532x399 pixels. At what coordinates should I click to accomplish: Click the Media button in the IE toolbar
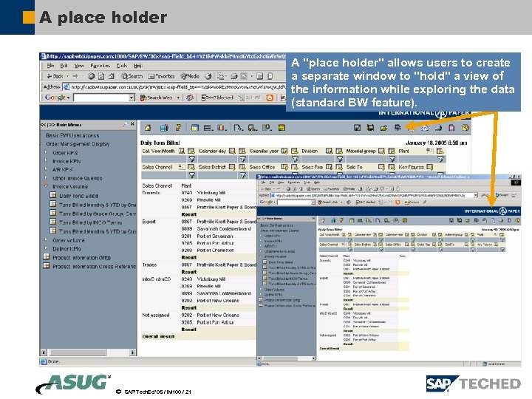pos(190,76)
